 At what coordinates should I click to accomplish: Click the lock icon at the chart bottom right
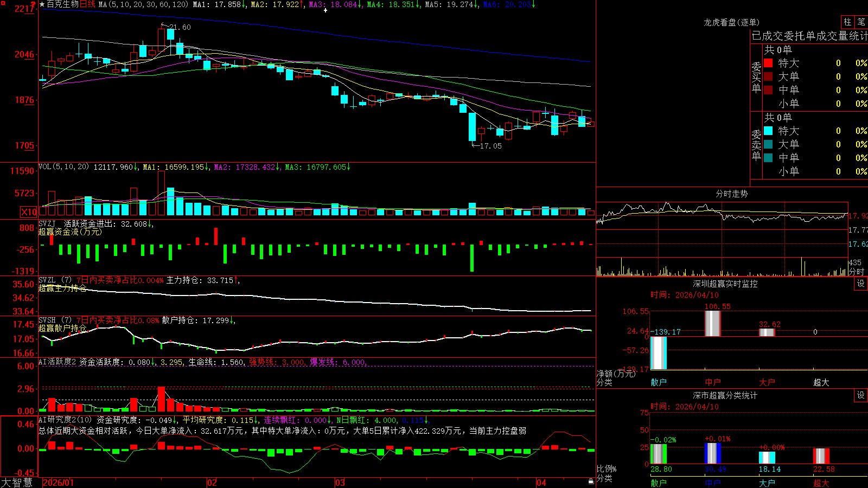click(591, 481)
